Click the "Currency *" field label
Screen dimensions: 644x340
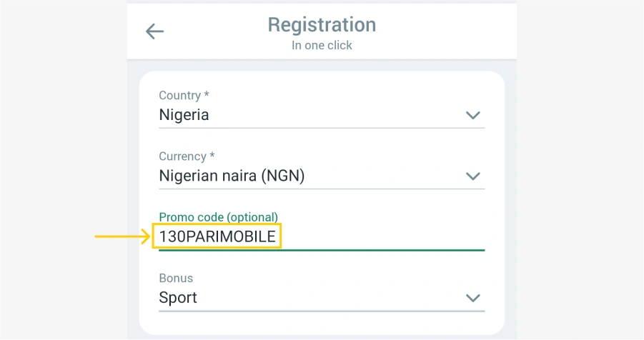click(187, 156)
